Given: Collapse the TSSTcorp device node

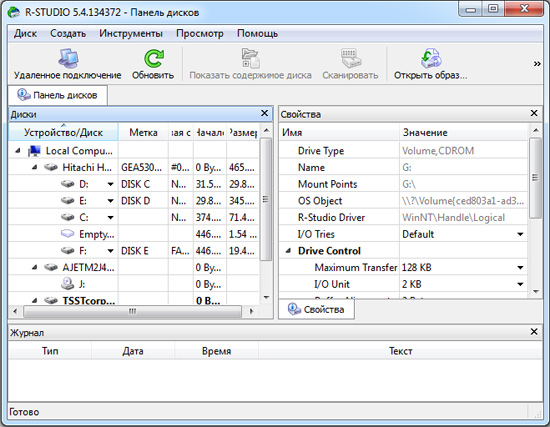Looking at the screenshot, I should pos(34,300).
